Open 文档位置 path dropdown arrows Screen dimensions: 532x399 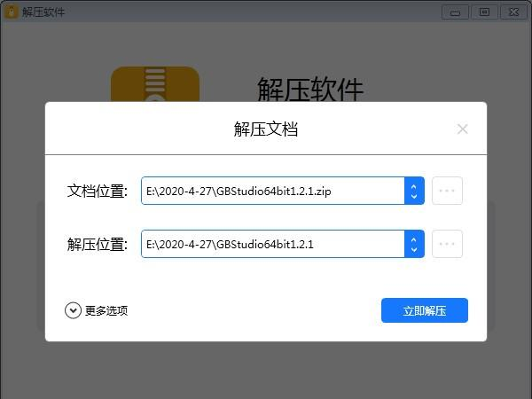[x=414, y=191]
